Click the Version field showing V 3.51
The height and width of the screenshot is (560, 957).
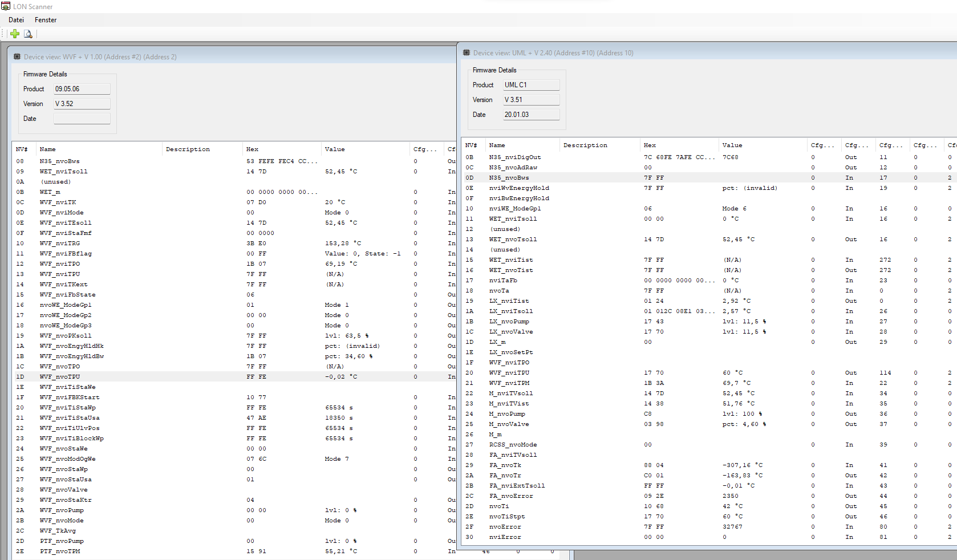coord(532,100)
